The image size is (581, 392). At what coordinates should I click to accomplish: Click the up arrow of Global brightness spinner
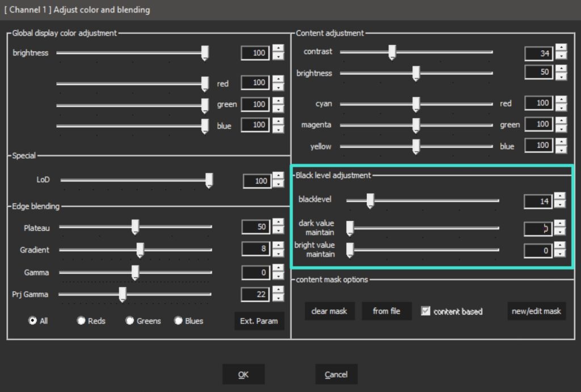coord(278,49)
